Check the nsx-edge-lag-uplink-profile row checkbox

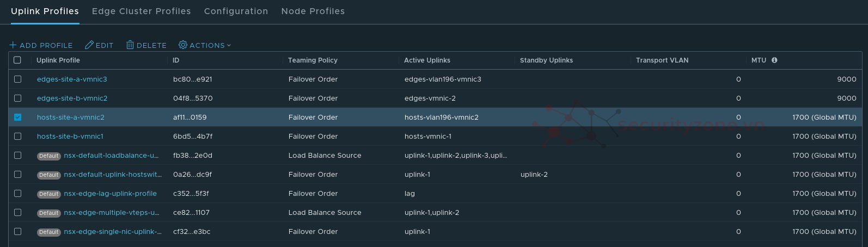coord(17,194)
